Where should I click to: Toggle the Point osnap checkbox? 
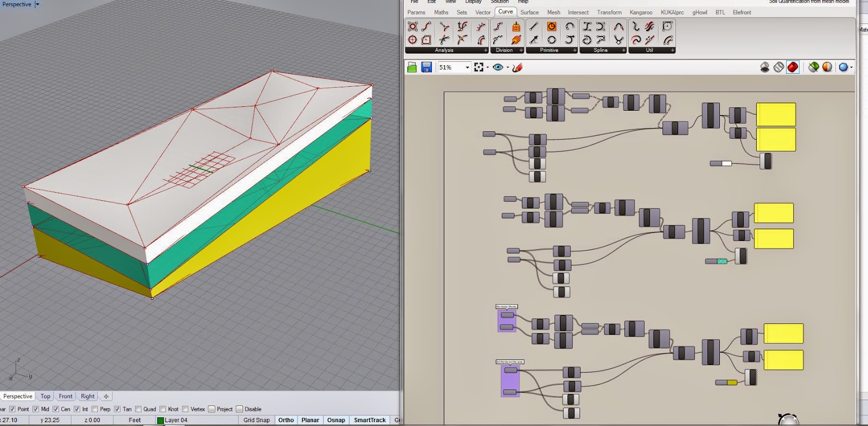pos(12,409)
